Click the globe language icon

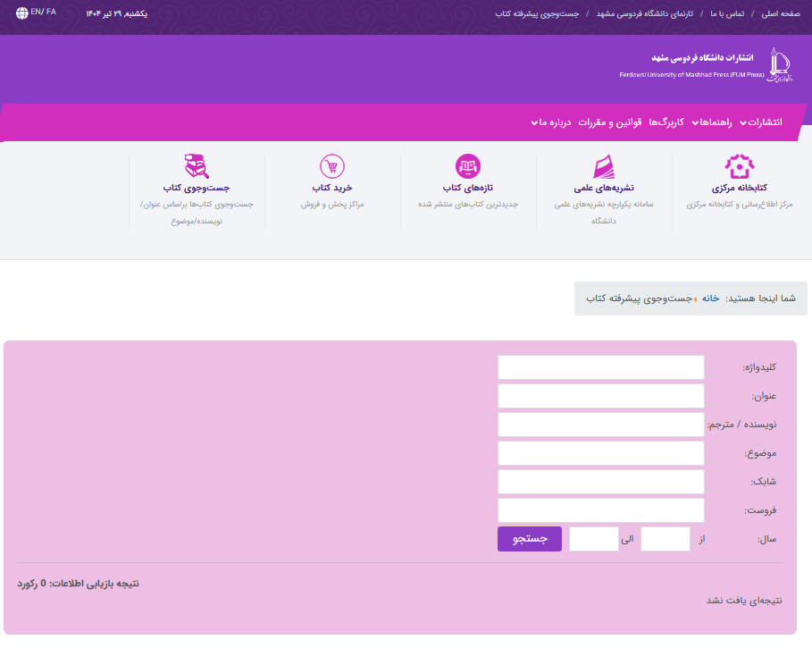coord(21,13)
